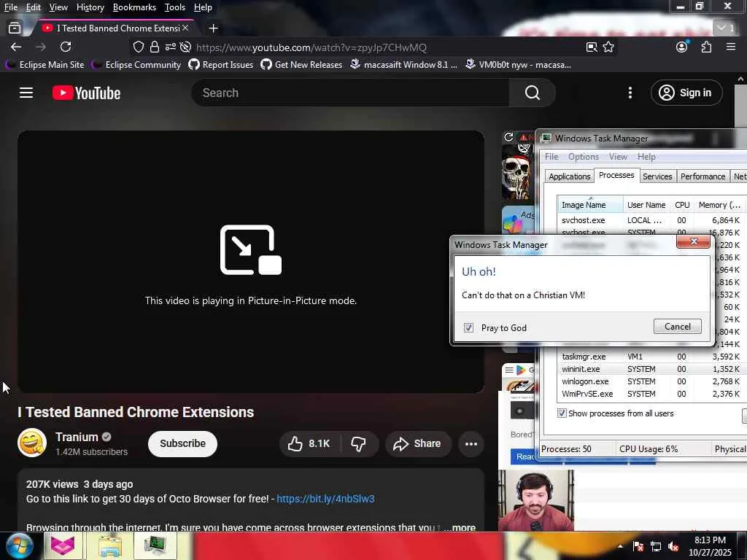This screenshot has height=560, width=747.
Task: Open a new tab with plus icon
Action: tap(214, 28)
